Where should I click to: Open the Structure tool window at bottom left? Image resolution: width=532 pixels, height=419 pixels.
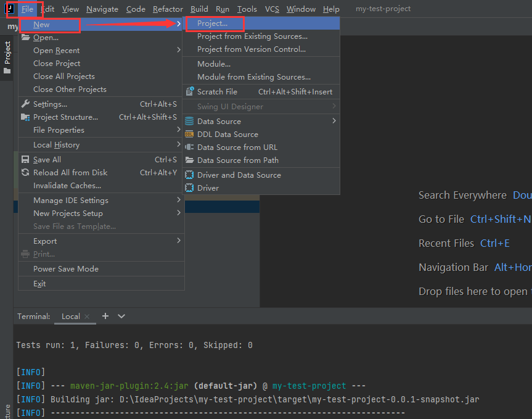coord(6,407)
